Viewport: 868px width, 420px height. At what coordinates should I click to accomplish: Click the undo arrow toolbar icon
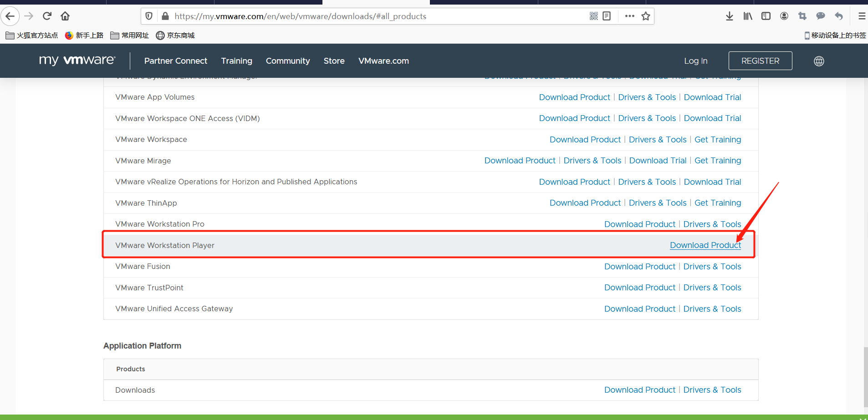click(x=839, y=16)
